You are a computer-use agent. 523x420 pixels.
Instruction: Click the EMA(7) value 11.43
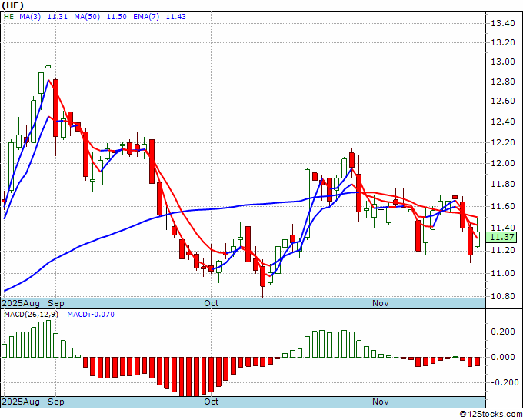click(x=176, y=17)
